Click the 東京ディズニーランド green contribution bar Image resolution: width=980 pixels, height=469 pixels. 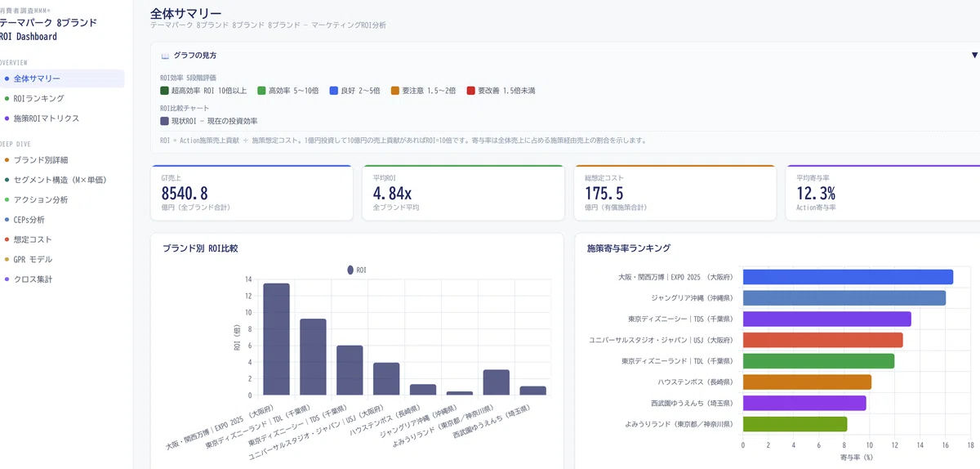(x=818, y=361)
